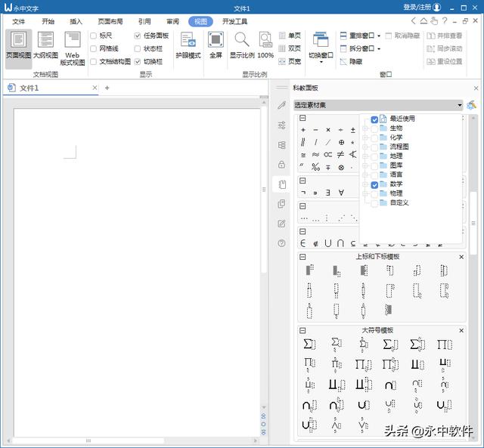Close the 上标和下标模板 section
This screenshot has width=484, height=448.
click(461, 257)
